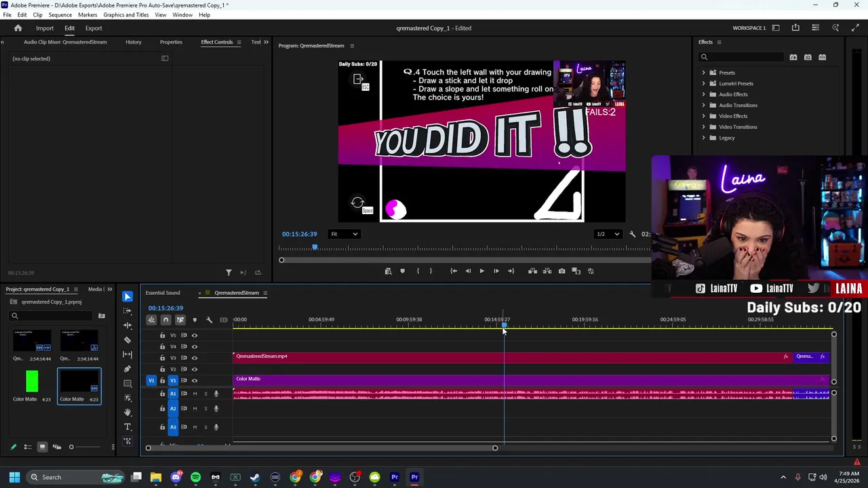This screenshot has width=868, height=488.
Task: Step forward one frame in Program monitor
Action: point(496,271)
